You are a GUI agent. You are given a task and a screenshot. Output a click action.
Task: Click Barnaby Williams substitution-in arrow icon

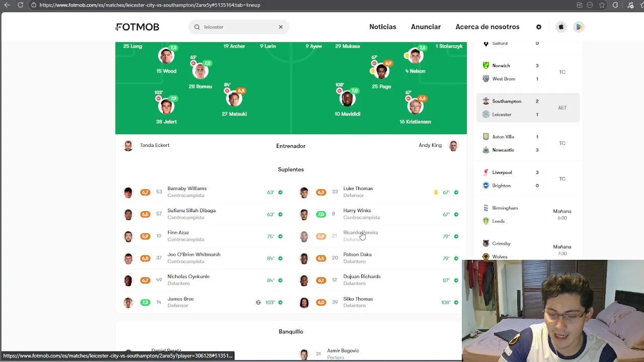click(280, 192)
